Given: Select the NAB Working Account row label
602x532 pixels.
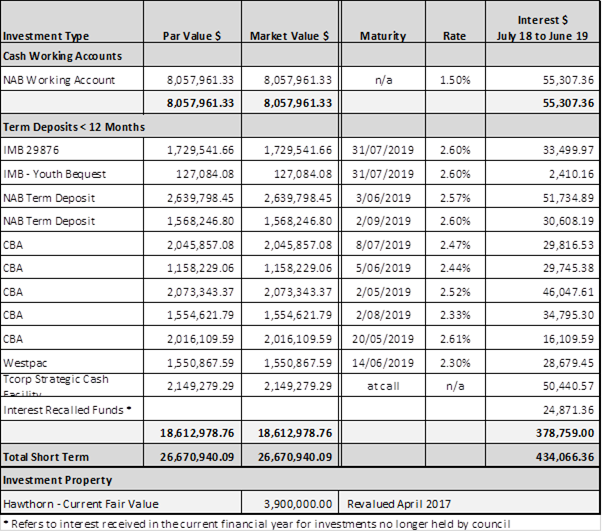Looking at the screenshot, I should (x=59, y=80).
